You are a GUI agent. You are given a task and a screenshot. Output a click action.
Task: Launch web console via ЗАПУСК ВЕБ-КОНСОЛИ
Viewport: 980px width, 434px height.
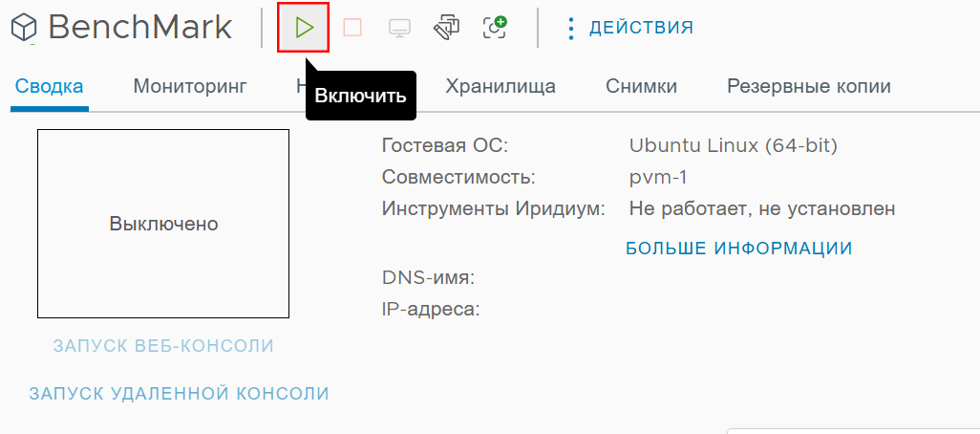coord(163,346)
